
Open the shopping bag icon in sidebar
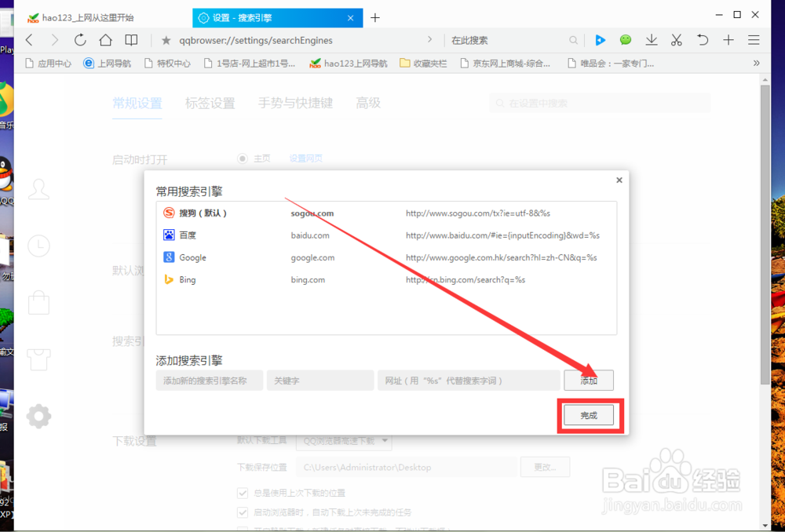point(38,302)
